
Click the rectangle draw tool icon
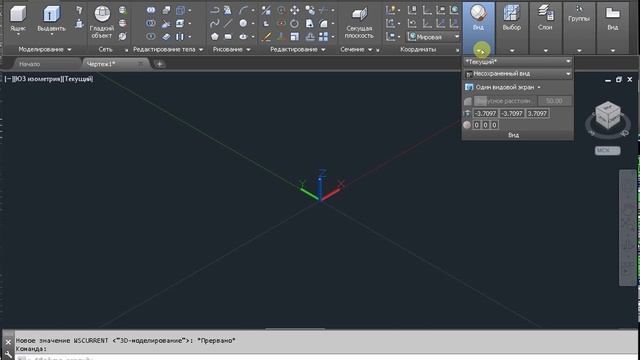(x=228, y=37)
